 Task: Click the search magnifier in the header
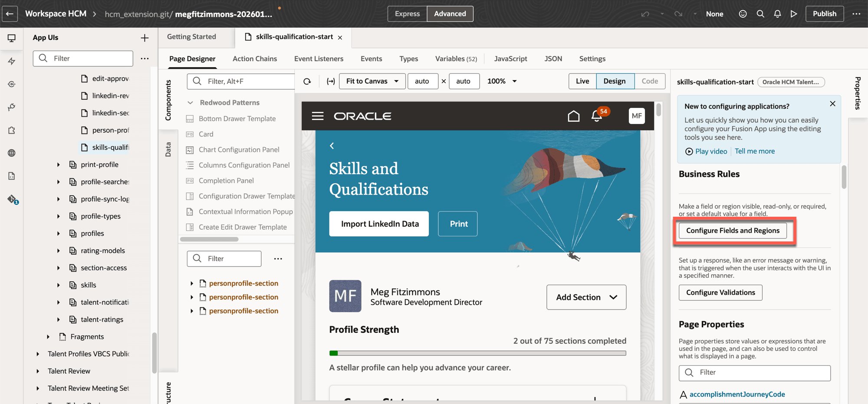click(x=760, y=13)
